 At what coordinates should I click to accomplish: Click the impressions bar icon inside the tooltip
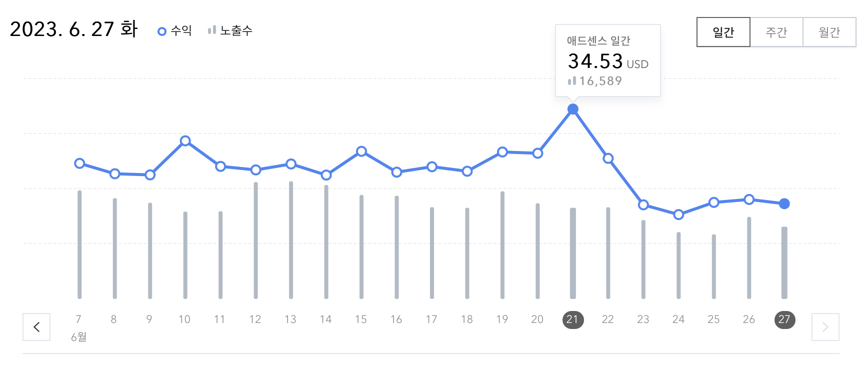click(x=573, y=81)
